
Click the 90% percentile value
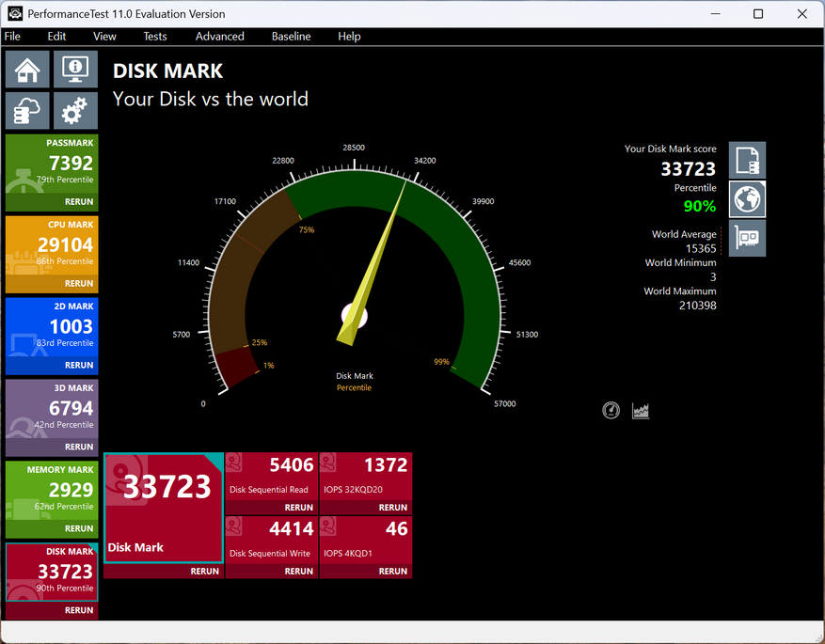pyautogui.click(x=699, y=206)
